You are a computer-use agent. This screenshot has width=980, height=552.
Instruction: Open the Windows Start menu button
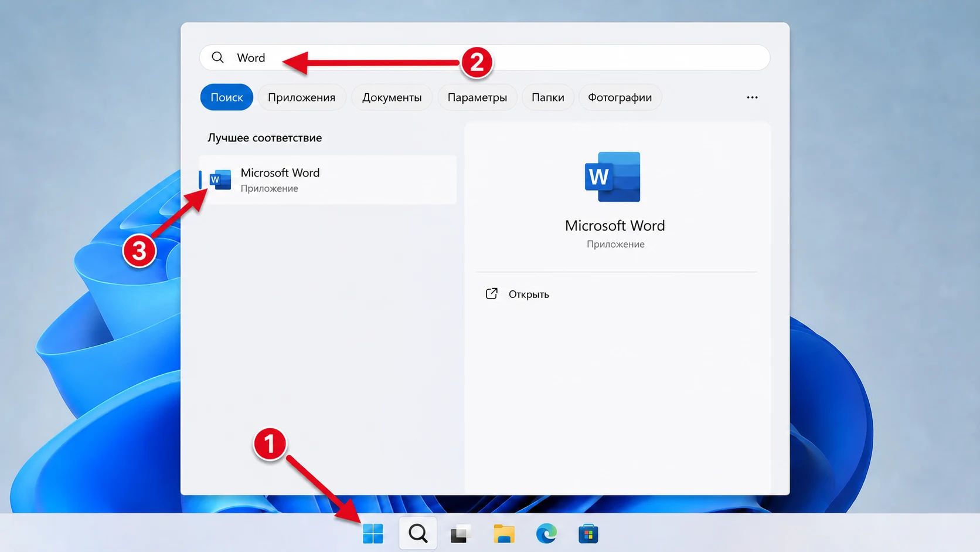tap(373, 534)
